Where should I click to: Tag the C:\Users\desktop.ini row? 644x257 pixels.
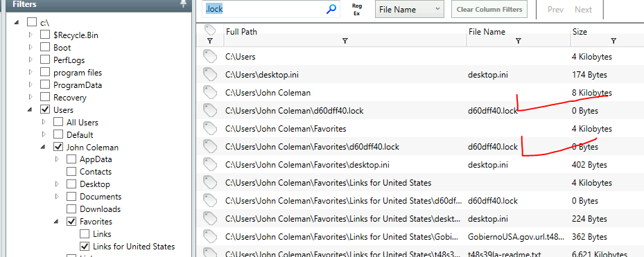point(210,75)
